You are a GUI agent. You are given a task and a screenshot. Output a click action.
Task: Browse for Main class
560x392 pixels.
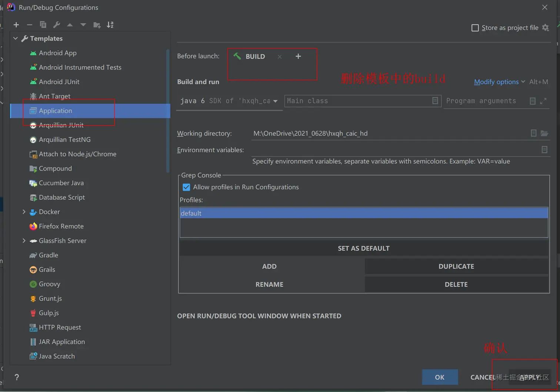pos(435,101)
